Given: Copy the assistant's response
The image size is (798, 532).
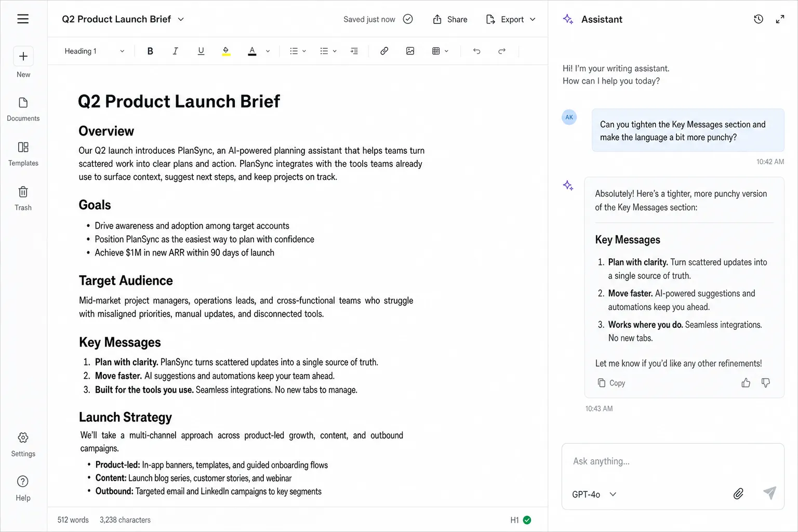Looking at the screenshot, I should (611, 383).
